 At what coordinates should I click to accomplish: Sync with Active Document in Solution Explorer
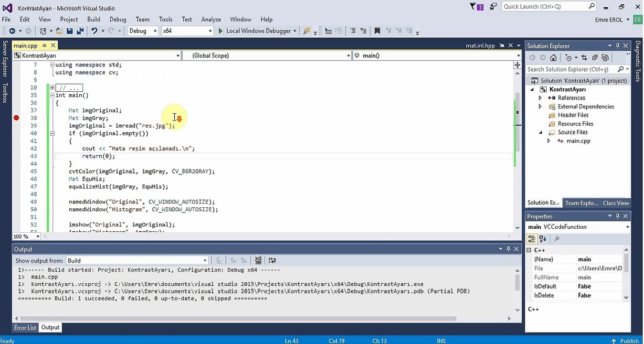585,58
